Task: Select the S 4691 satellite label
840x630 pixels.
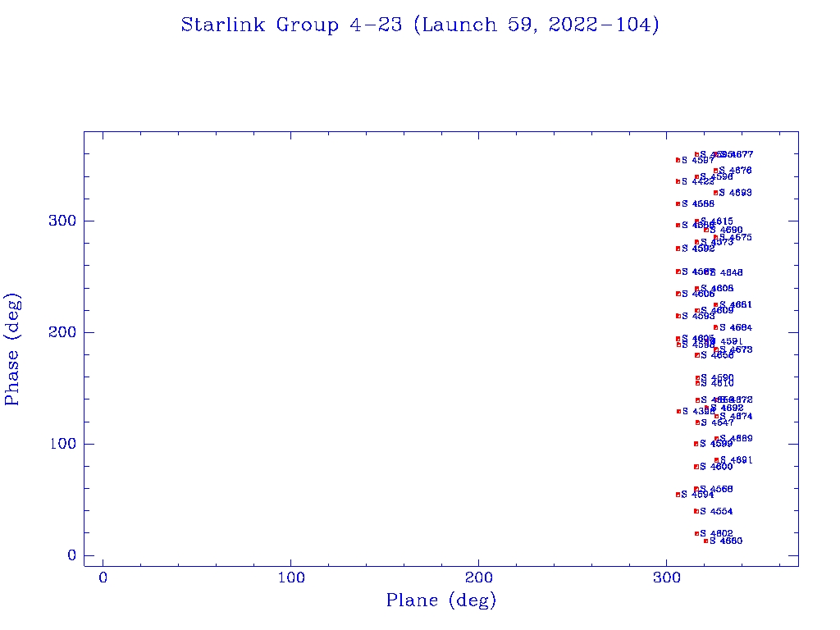Action: click(737, 459)
